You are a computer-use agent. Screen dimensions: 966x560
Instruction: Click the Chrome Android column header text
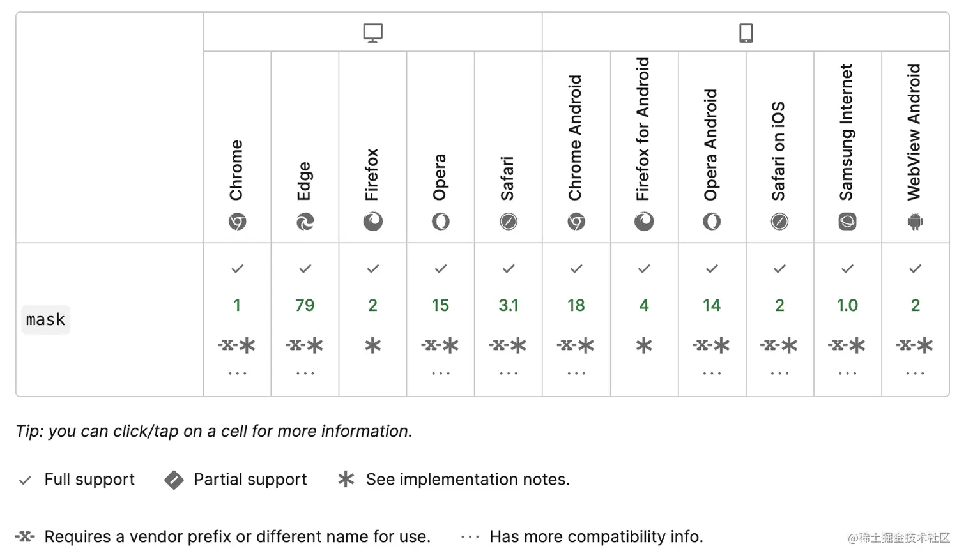(576, 137)
